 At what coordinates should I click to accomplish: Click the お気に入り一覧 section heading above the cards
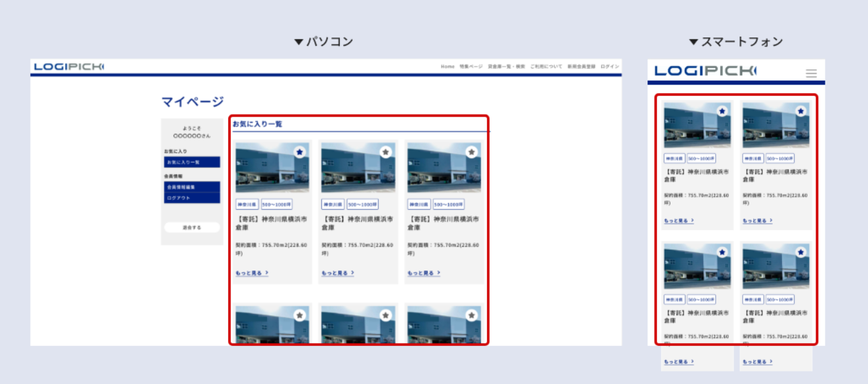pos(257,124)
